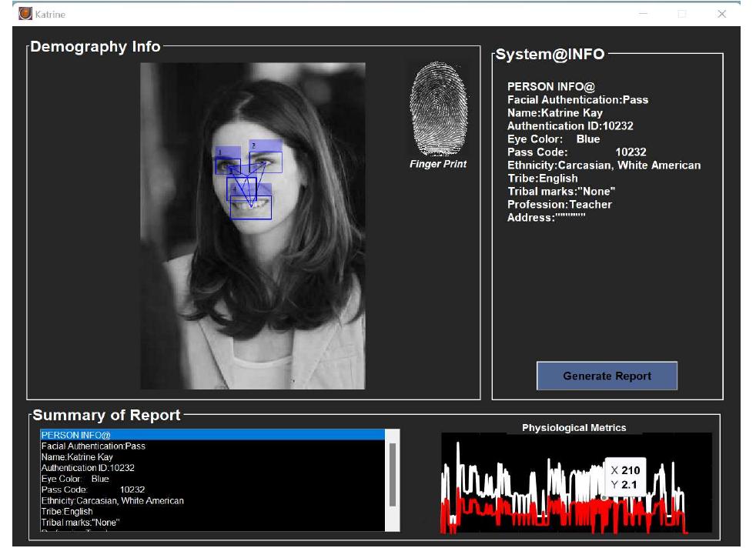
Task: Select 'Name:Katrine Kay' in summary list
Action: 212,457
